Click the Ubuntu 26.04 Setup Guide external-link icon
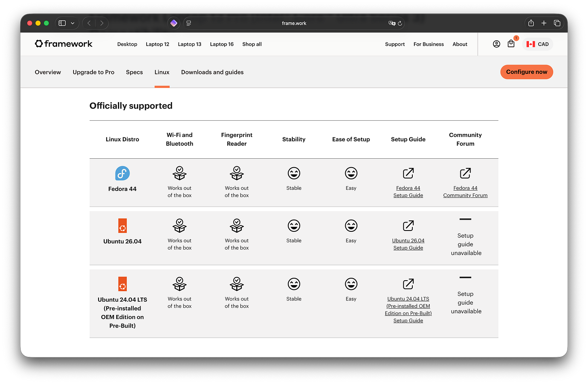 (408, 226)
